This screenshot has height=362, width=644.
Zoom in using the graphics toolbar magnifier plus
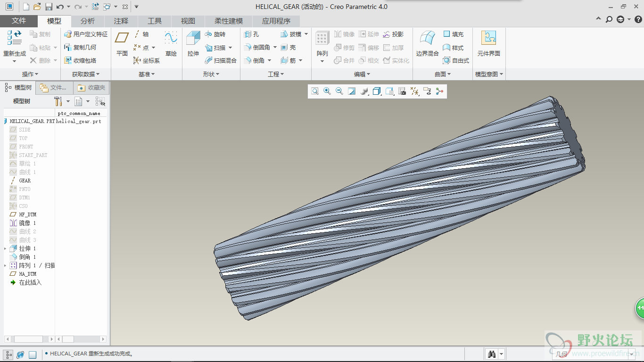click(x=327, y=91)
